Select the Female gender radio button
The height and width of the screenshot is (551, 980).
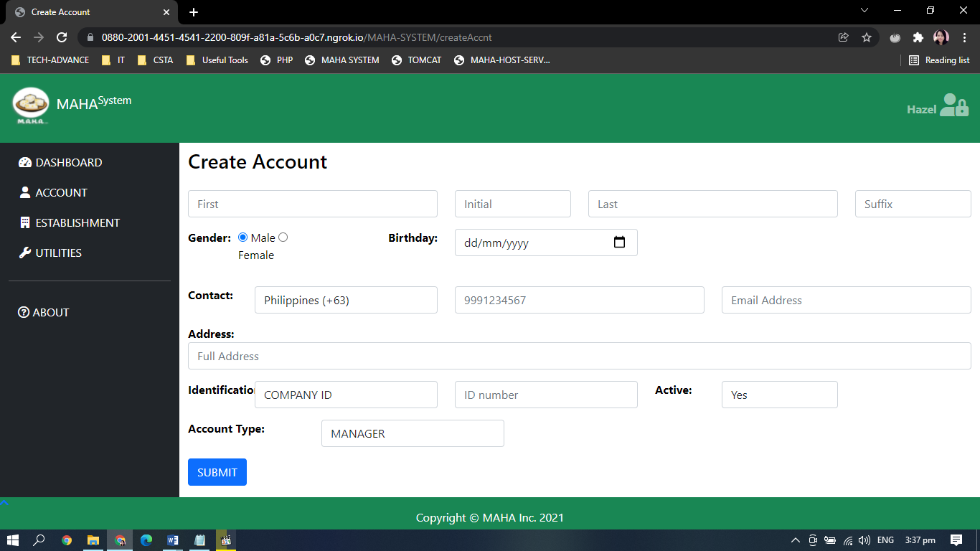point(283,237)
